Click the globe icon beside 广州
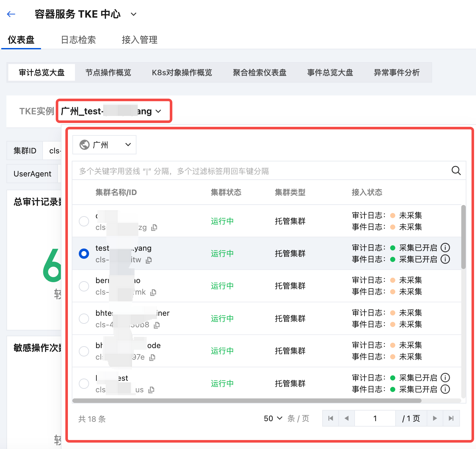The height and width of the screenshot is (449, 476). (x=85, y=145)
